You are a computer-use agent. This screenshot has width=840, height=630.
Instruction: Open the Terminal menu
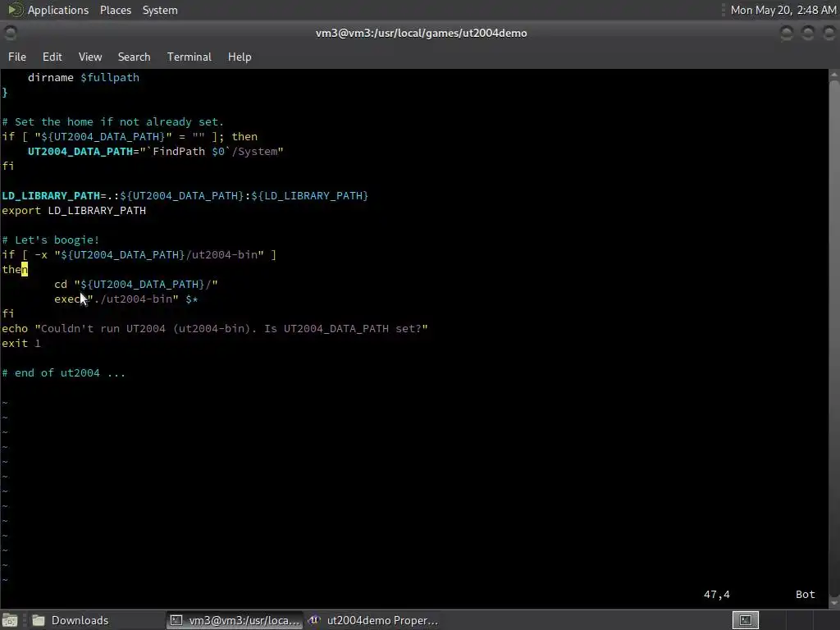tap(189, 57)
